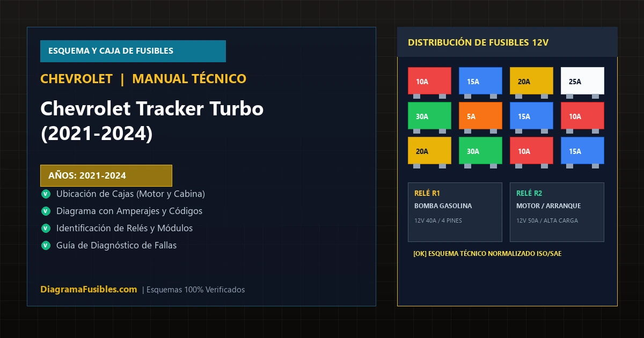Select the white 25A fuse
The height and width of the screenshot is (338, 644).
582,81
